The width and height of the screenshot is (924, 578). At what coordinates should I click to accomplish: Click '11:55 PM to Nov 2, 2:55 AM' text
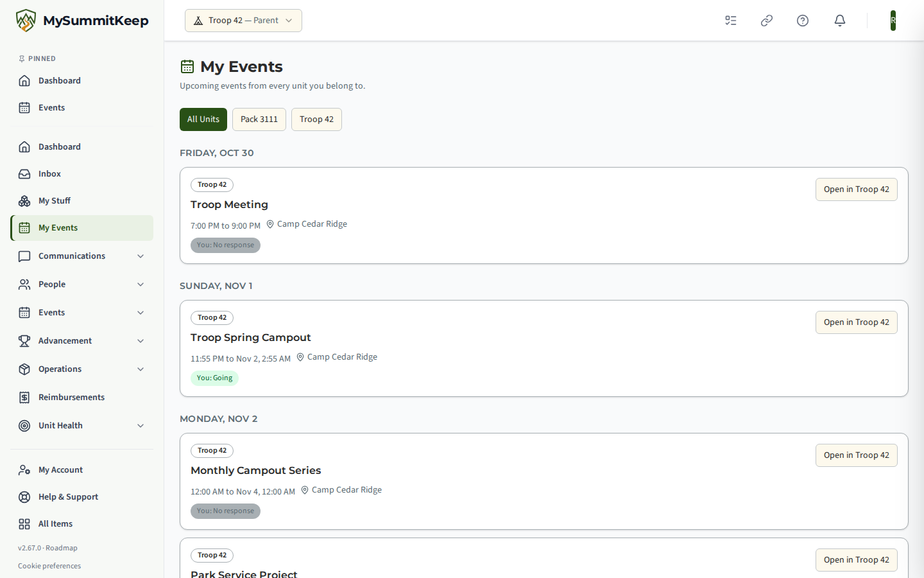[241, 359]
